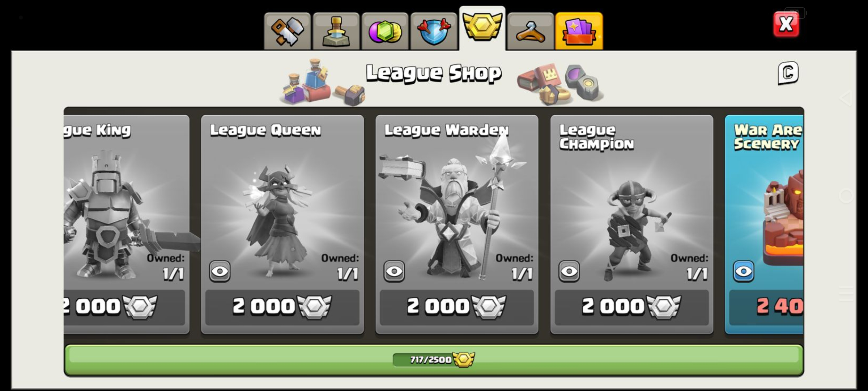This screenshot has height=391, width=868.
Task: Open the gems and resources tab
Action: 385,31
